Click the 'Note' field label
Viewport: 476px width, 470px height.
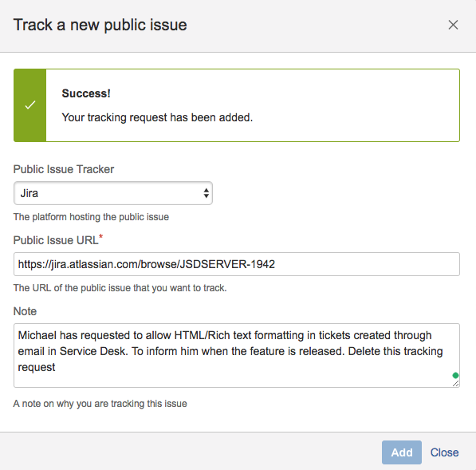25,311
